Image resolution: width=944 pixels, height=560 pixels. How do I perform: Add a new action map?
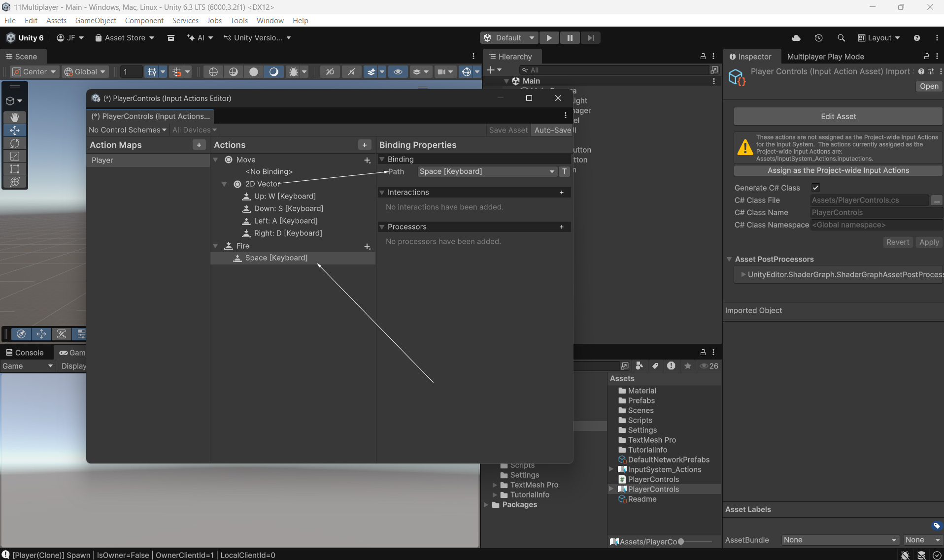tap(199, 145)
